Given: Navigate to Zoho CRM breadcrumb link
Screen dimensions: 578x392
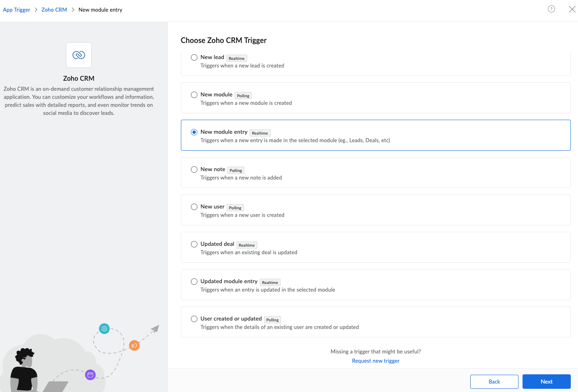Looking at the screenshot, I should point(54,10).
